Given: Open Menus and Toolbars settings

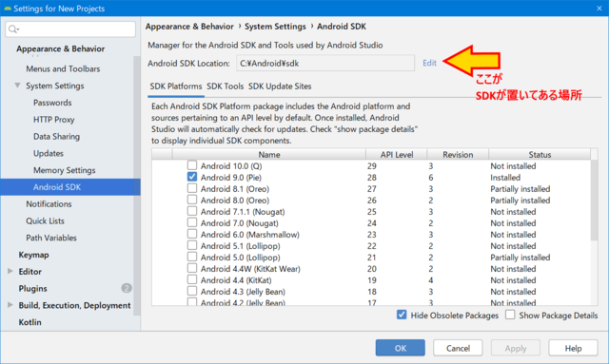Looking at the screenshot, I should coord(63,68).
